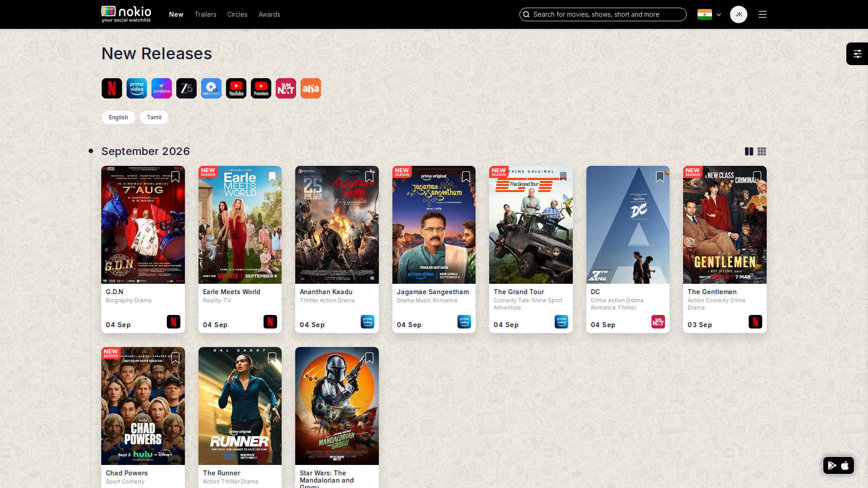
Task: Click Prime Video badge on Jagamae Sangeetham
Action: pyautogui.click(x=464, y=322)
